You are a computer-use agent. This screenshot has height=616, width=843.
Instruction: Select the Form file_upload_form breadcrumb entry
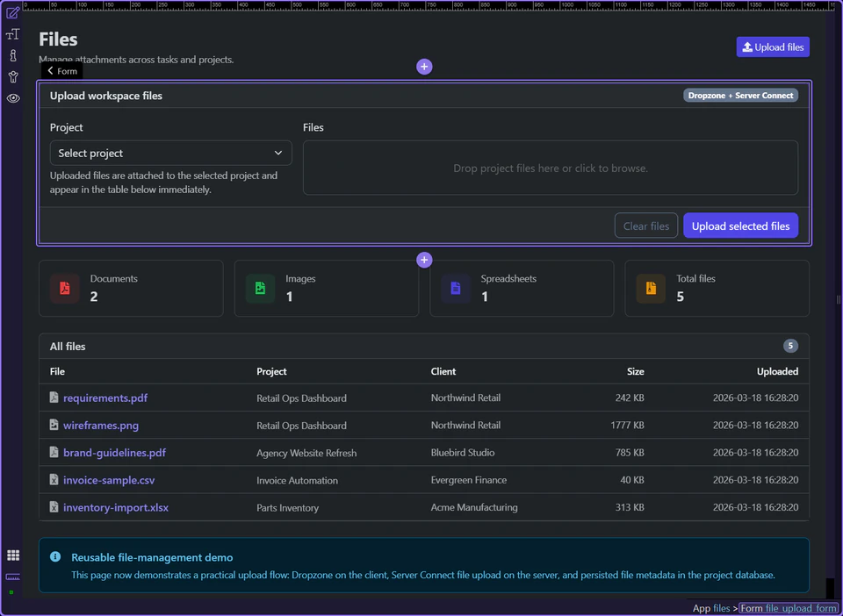tap(788, 608)
